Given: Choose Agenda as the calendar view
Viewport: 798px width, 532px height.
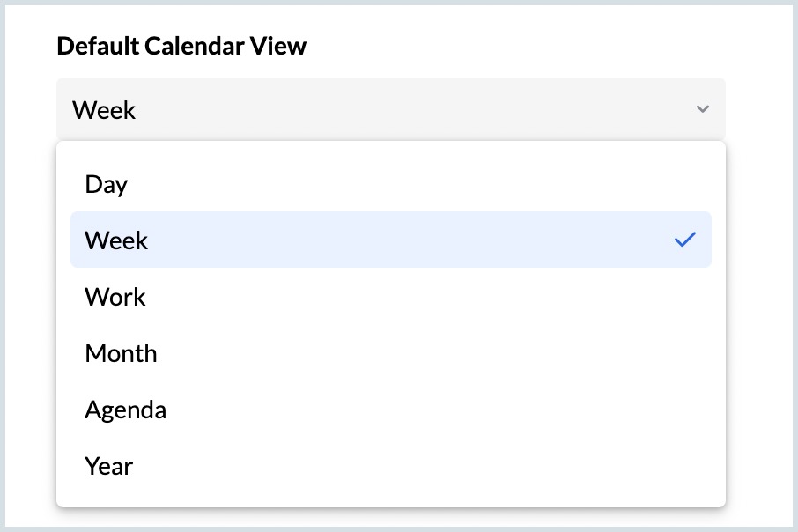Looking at the screenshot, I should click(x=125, y=410).
